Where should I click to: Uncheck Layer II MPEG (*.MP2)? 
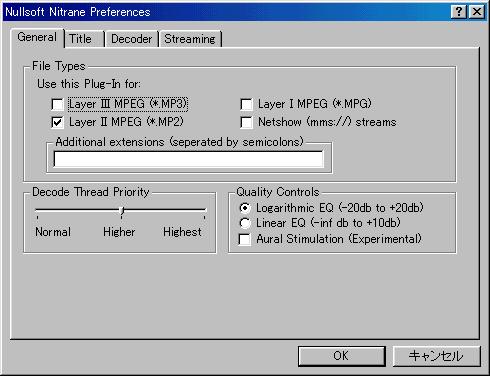coord(57,122)
